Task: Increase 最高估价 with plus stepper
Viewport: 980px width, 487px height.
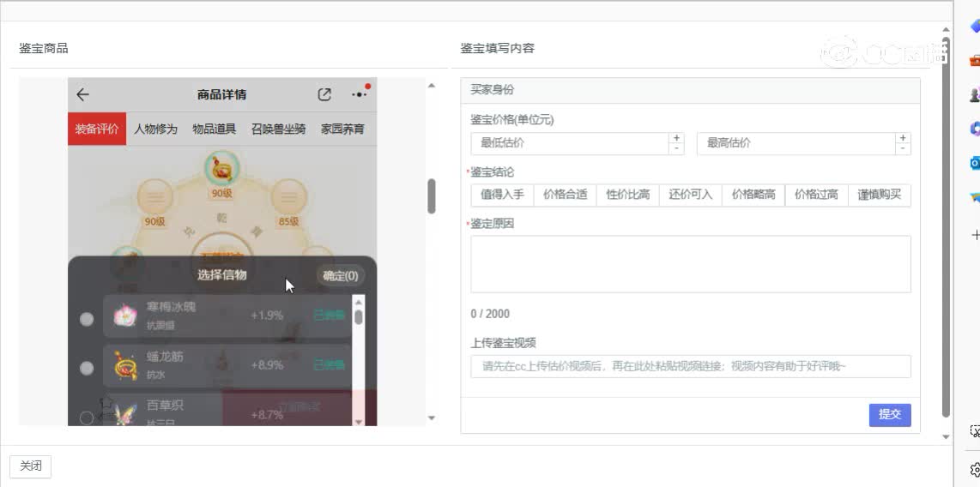Action: (903, 138)
